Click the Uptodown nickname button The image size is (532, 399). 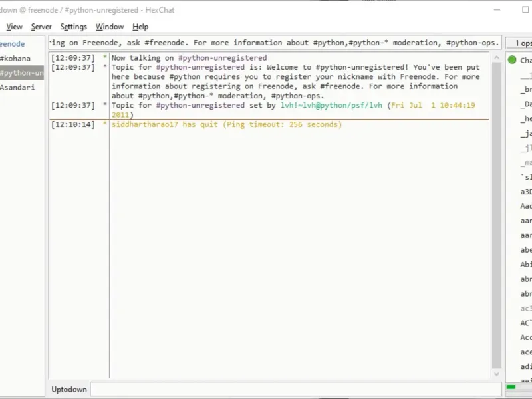(x=69, y=389)
